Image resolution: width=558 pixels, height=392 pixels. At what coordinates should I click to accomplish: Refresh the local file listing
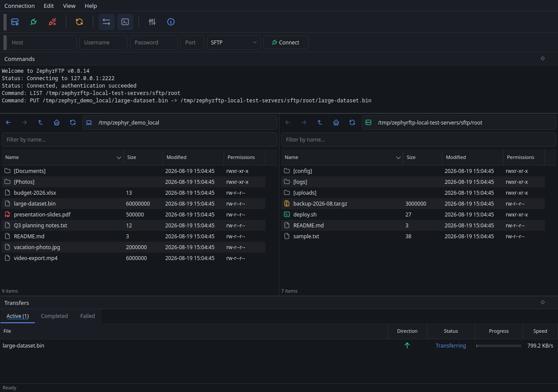click(73, 122)
